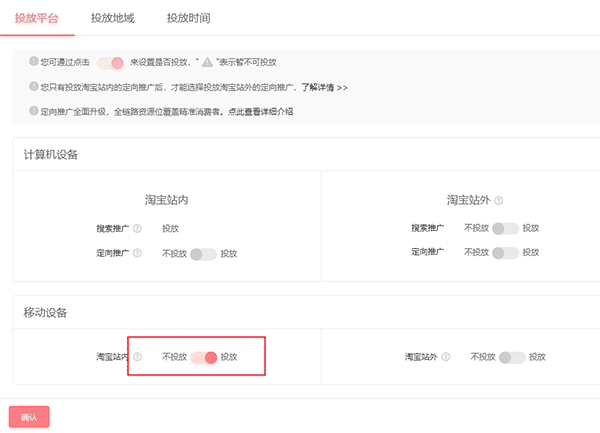Click help icon next to 淘宝站外 搜索推广

[x=447, y=228]
